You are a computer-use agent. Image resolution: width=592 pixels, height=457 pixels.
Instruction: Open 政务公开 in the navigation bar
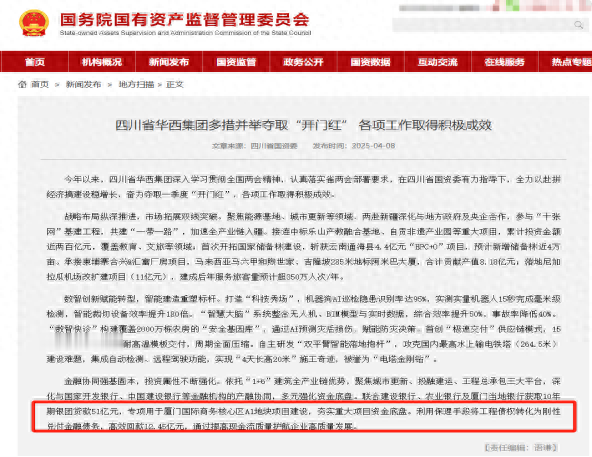[303, 62]
